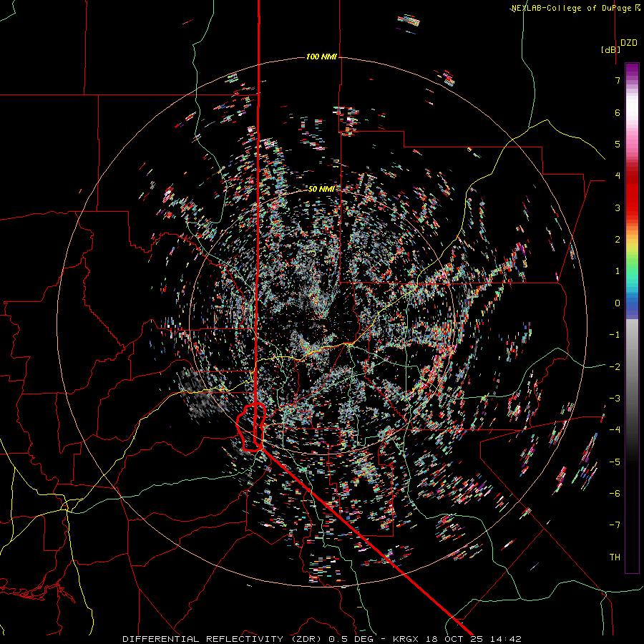Image resolution: width=644 pixels, height=644 pixels.
Task: Click the red polygon warning outline on map
Action: click(x=250, y=427)
